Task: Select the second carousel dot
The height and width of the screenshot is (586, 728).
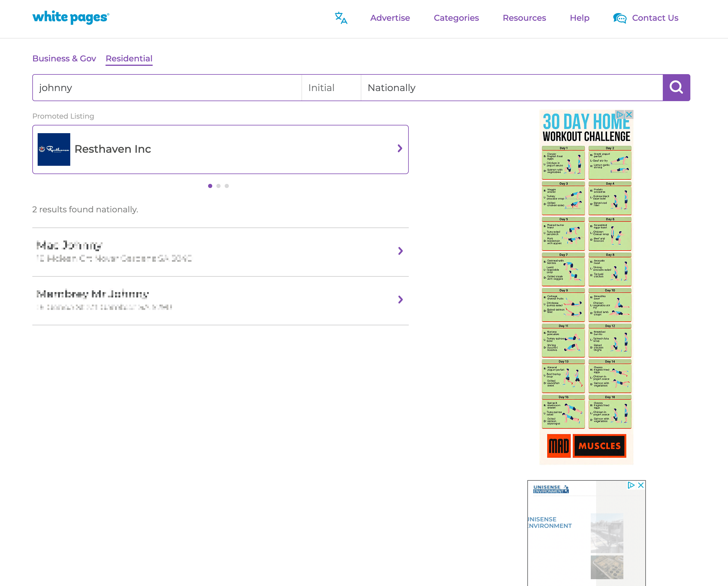Action: tap(218, 186)
